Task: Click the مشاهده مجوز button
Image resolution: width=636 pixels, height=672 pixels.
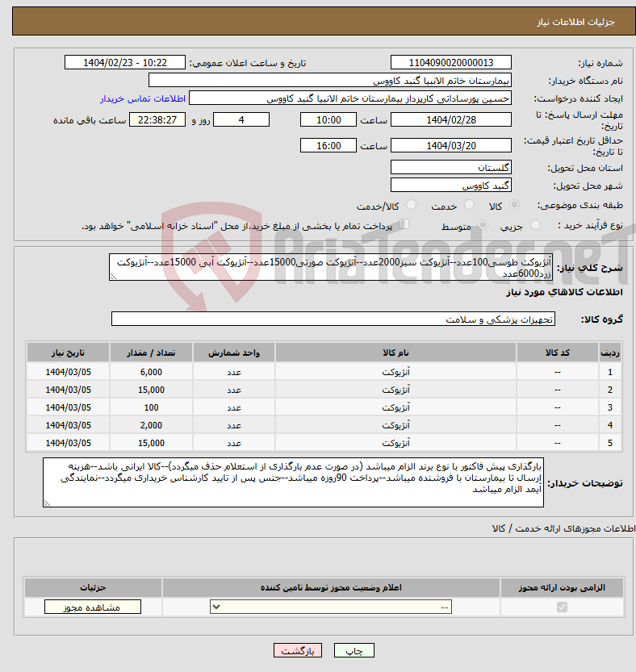Action: [x=93, y=607]
